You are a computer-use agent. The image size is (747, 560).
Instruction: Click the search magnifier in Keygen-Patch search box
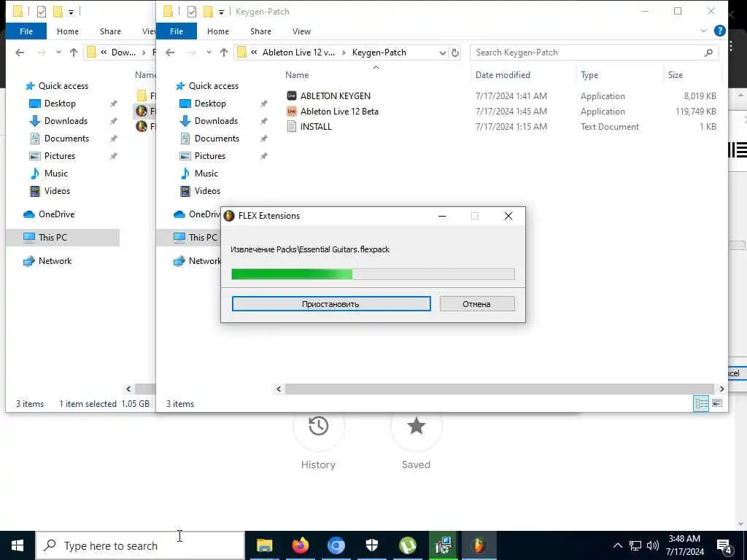coord(708,52)
